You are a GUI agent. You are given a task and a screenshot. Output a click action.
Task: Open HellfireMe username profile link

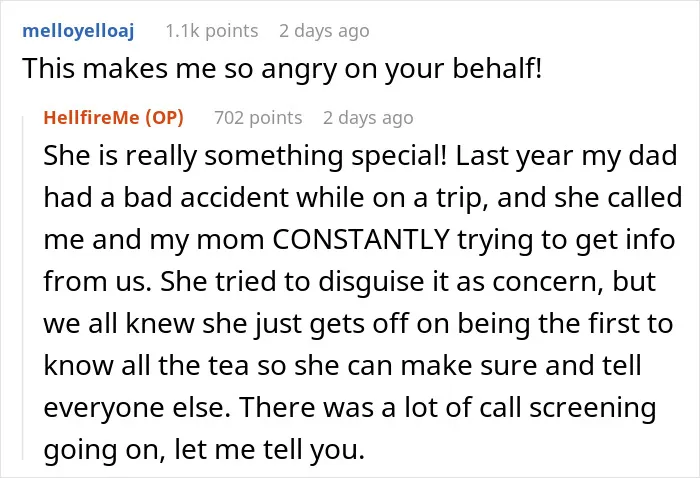coord(92,117)
